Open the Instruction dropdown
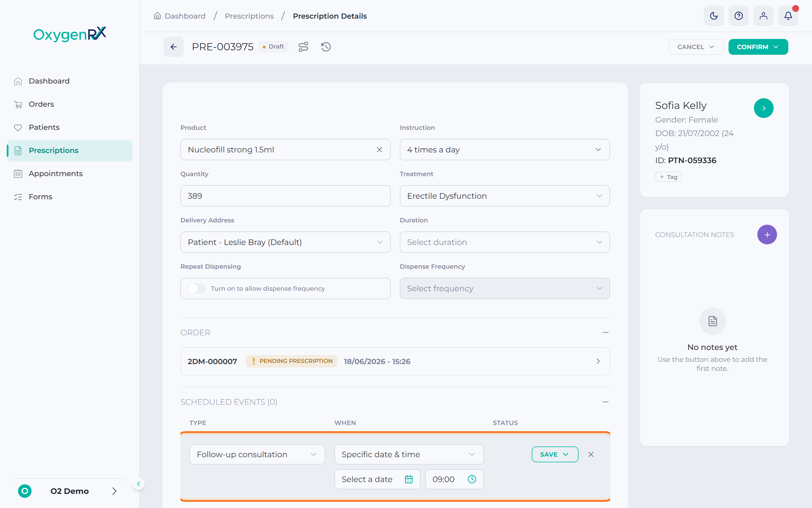This screenshot has height=508, width=812. click(505, 150)
